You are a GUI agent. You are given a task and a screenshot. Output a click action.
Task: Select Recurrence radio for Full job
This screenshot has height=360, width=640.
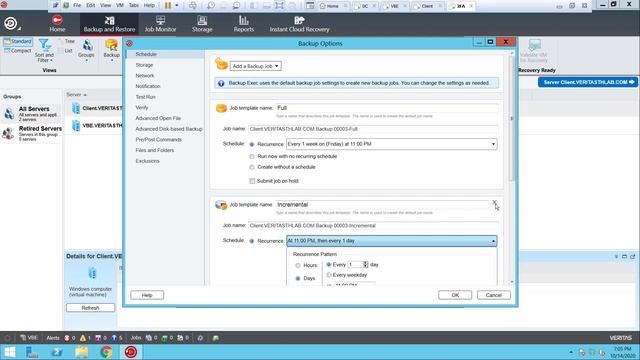(x=252, y=144)
